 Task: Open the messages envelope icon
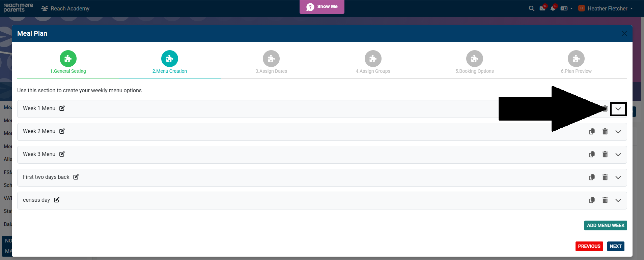[542, 8]
